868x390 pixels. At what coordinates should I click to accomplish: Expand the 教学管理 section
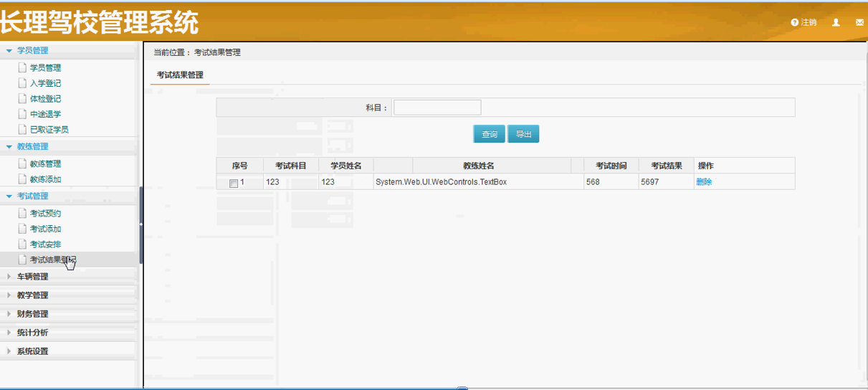click(69, 295)
